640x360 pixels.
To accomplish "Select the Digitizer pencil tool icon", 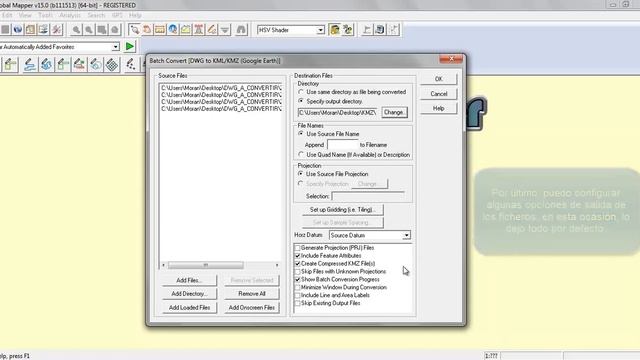I will tap(212, 29).
